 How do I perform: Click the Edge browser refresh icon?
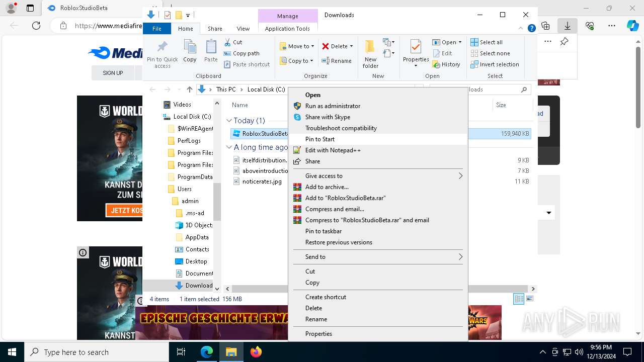(x=36, y=26)
